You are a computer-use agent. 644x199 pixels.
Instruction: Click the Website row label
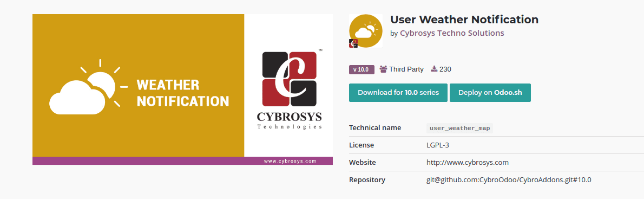[362, 163]
